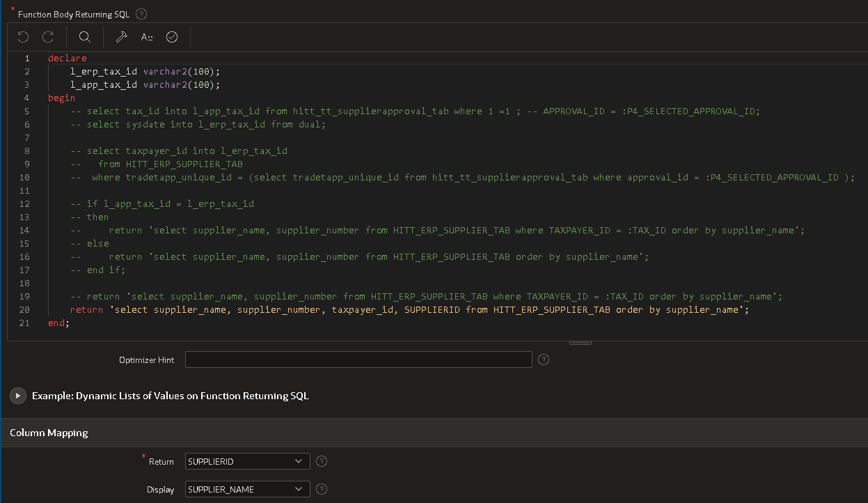868x503 pixels.
Task: Click the l_erp_tax_id declaration on line 2
Action: point(145,71)
